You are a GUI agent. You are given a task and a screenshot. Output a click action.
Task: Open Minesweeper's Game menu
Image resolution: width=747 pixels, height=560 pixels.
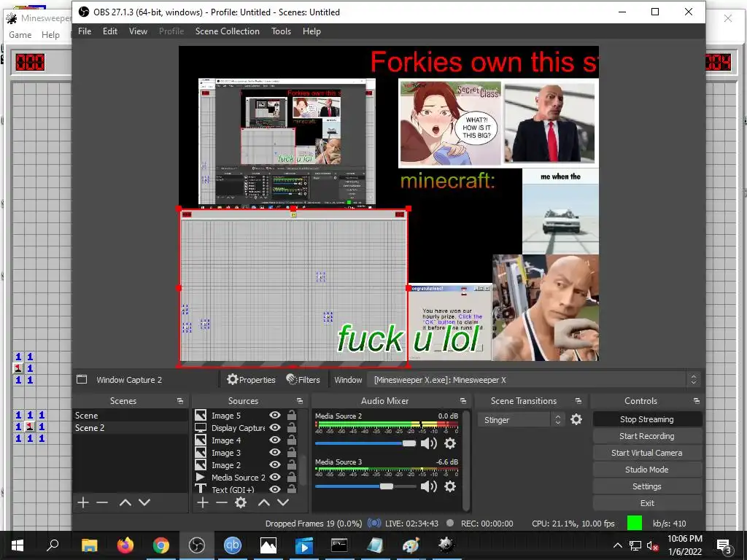click(20, 35)
